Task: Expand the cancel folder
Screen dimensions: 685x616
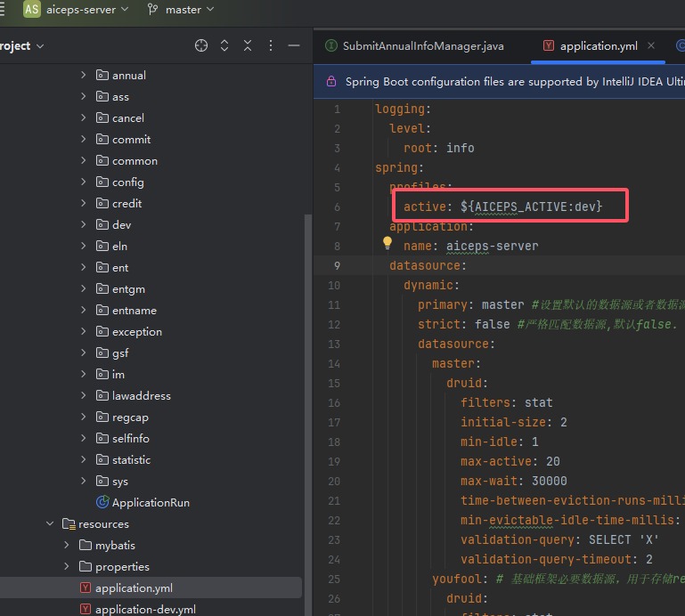Action: [x=84, y=118]
